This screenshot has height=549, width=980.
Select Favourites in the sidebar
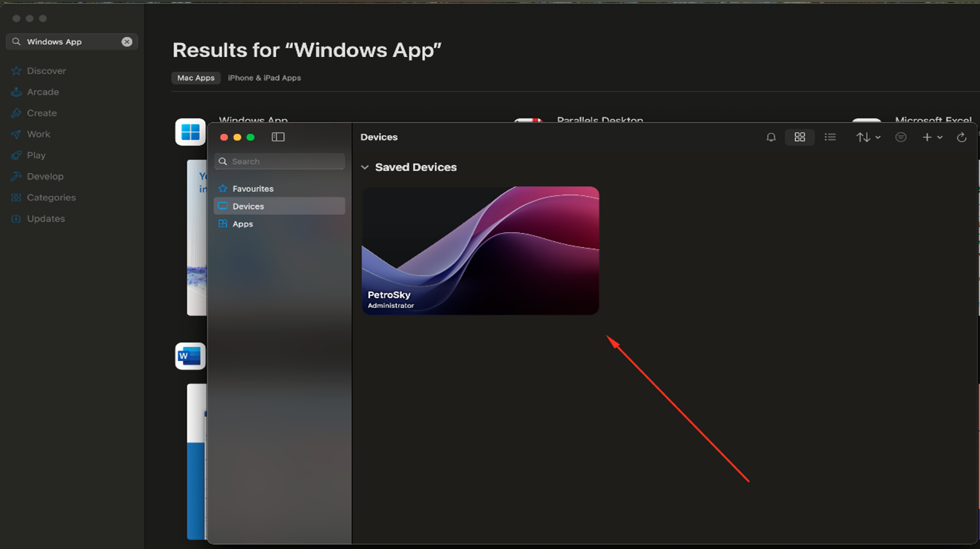(252, 189)
